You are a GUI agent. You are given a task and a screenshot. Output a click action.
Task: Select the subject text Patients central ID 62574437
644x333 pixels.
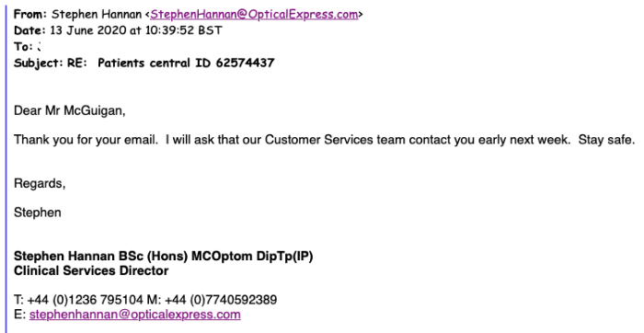coord(186,63)
